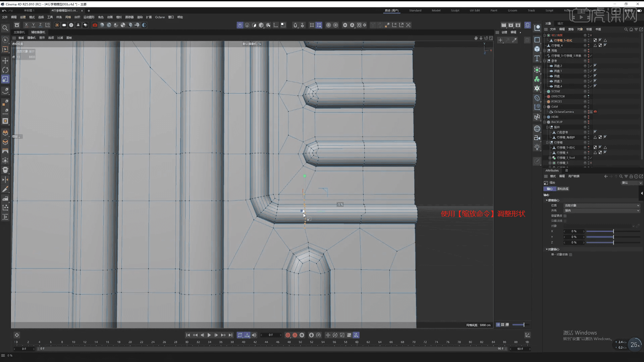Click the Y percent slider

tap(613, 237)
